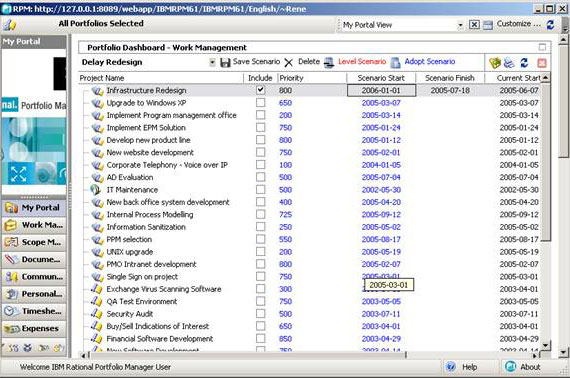
Task: Click the Level Scenario icon
Action: click(329, 63)
